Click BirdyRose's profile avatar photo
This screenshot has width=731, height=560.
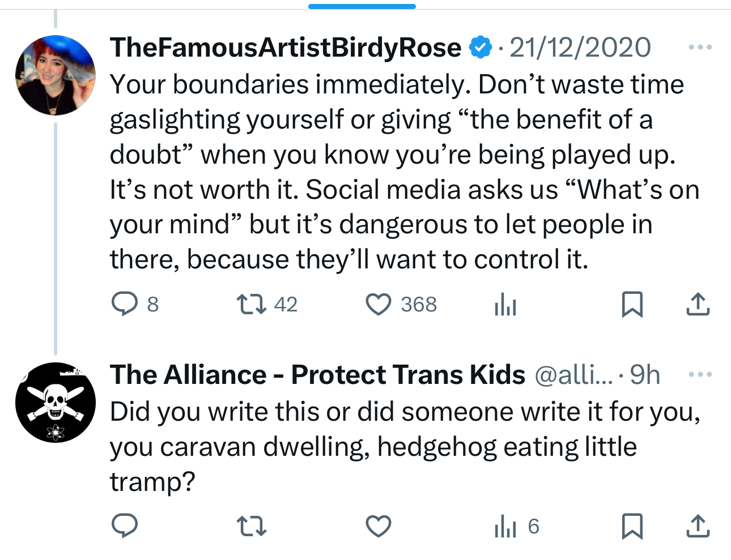[56, 75]
